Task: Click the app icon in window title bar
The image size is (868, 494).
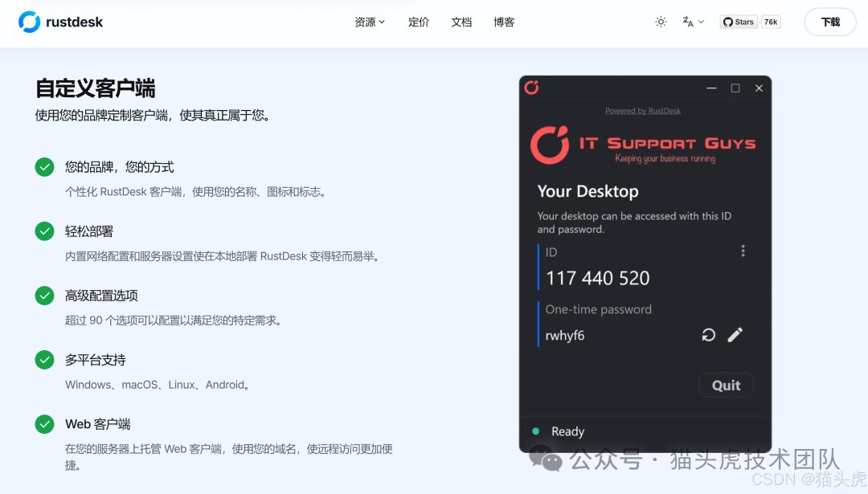Action: click(531, 88)
